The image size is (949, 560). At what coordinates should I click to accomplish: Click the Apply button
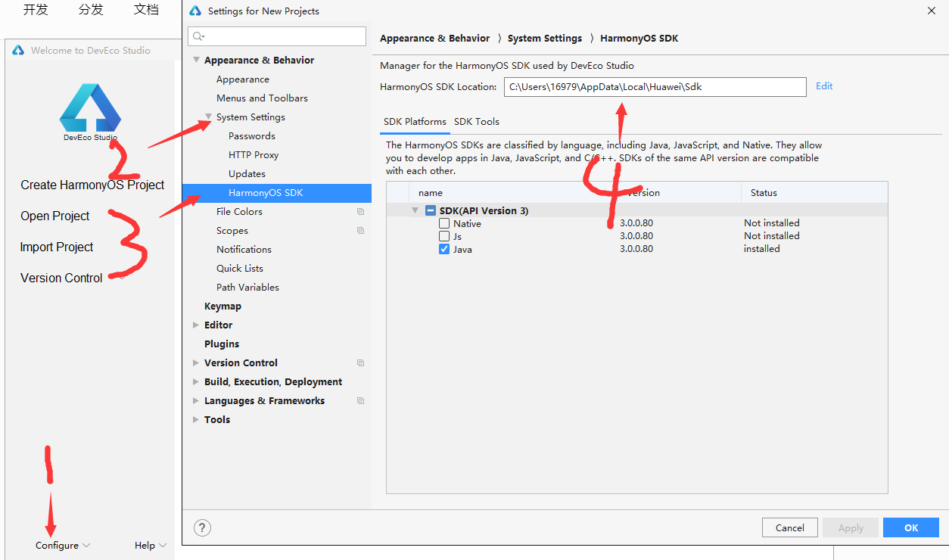[851, 528]
